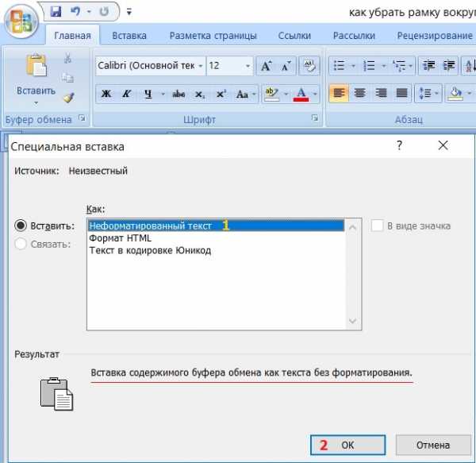The width and height of the screenshot is (476, 463).
Task: Open Ссылки tab
Action: pyautogui.click(x=294, y=36)
